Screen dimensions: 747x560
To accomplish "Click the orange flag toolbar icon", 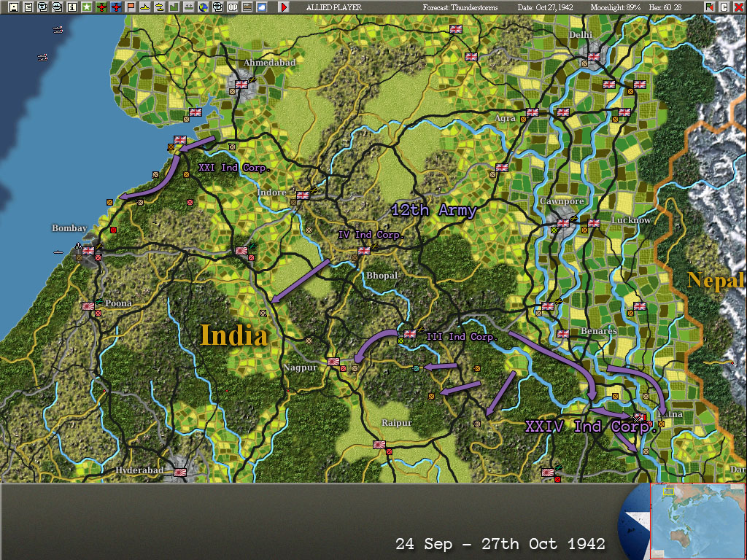I will click(130, 7).
